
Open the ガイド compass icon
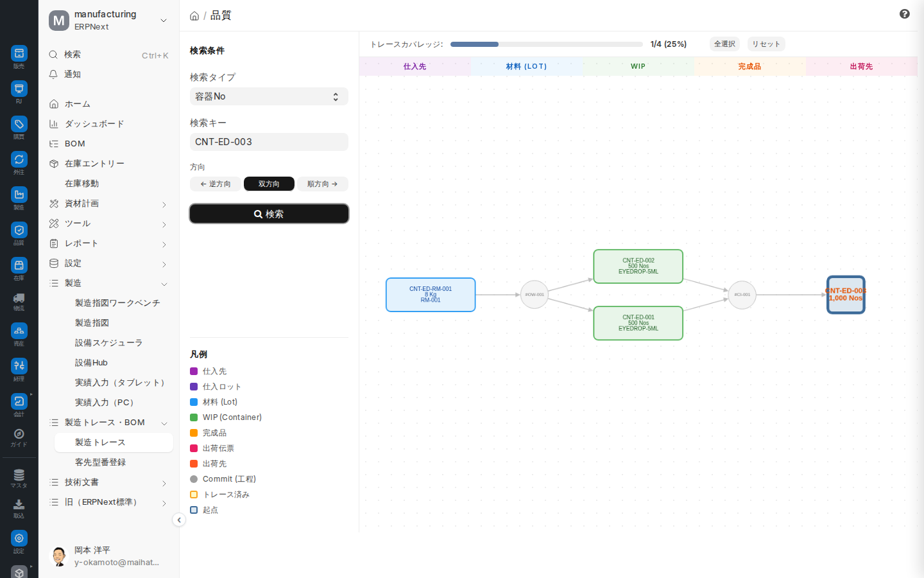coord(19,434)
